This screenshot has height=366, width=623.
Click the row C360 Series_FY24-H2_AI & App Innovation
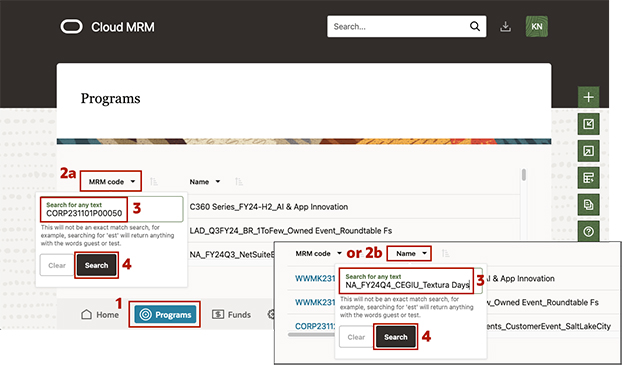point(354,207)
